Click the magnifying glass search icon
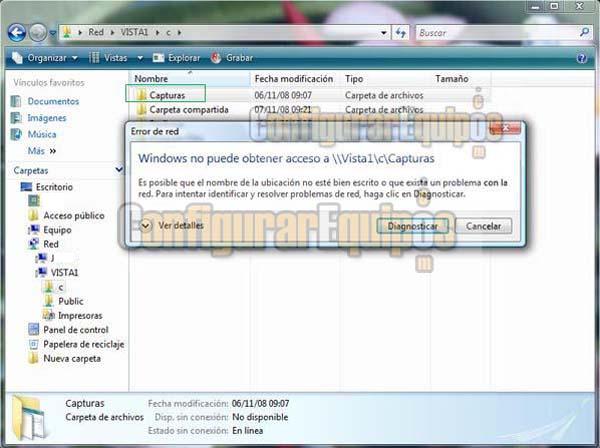The height and width of the screenshot is (448, 600). tap(585, 33)
